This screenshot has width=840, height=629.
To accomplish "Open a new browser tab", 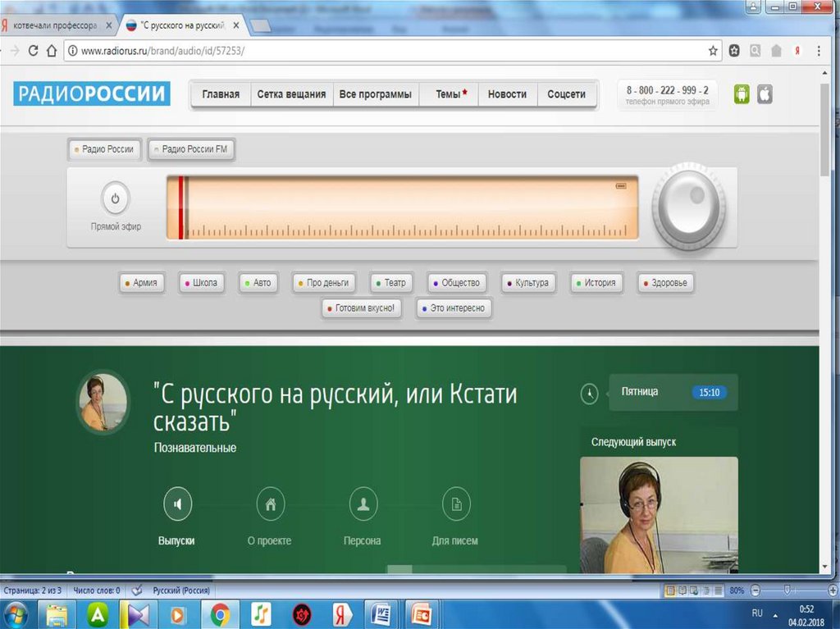I will (261, 25).
